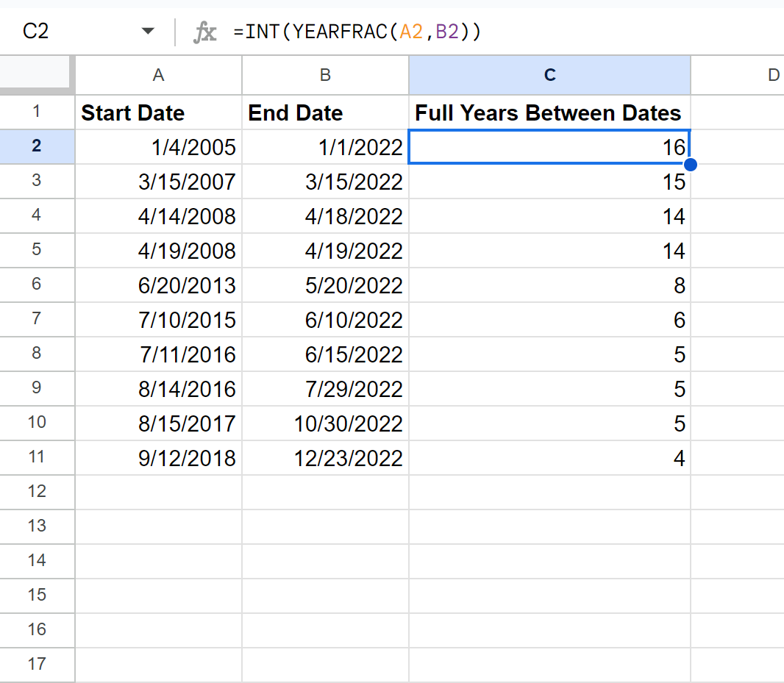Select cell with start date 8/15/2017
This screenshot has height=683, width=784.
[159, 423]
